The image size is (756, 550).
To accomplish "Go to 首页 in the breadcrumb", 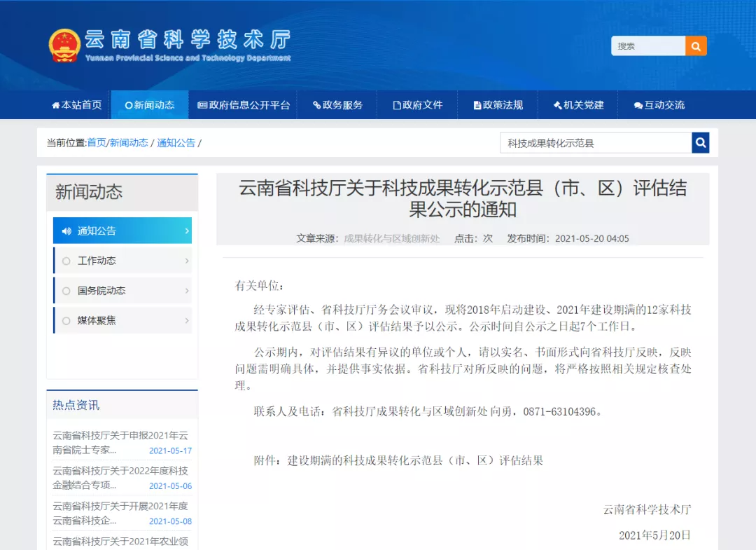I will click(x=97, y=143).
